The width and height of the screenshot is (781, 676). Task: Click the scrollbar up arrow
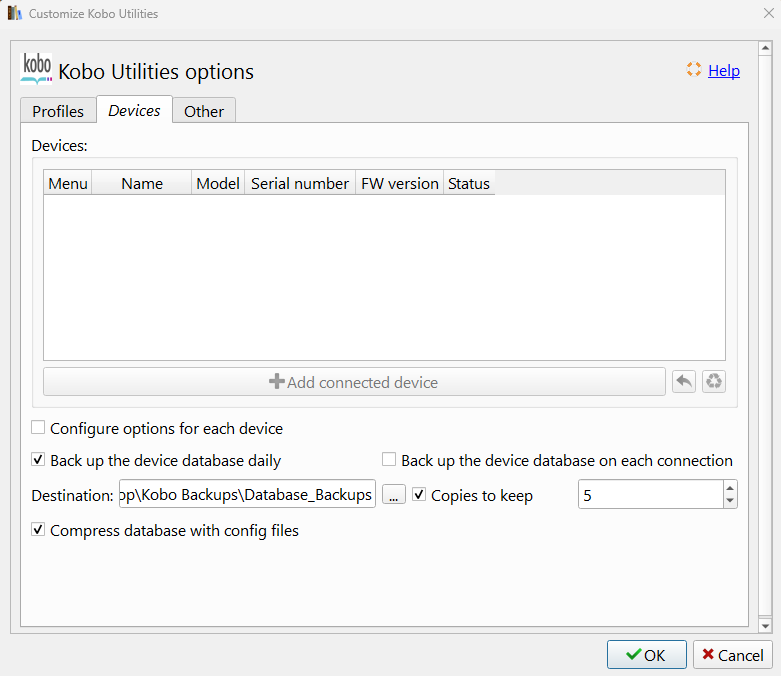(765, 48)
